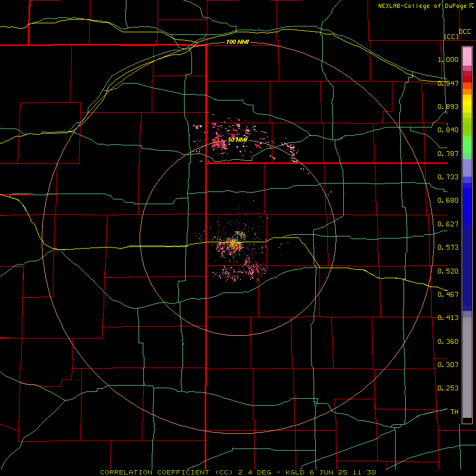Select the 0.413 scale value

pyautogui.click(x=448, y=318)
